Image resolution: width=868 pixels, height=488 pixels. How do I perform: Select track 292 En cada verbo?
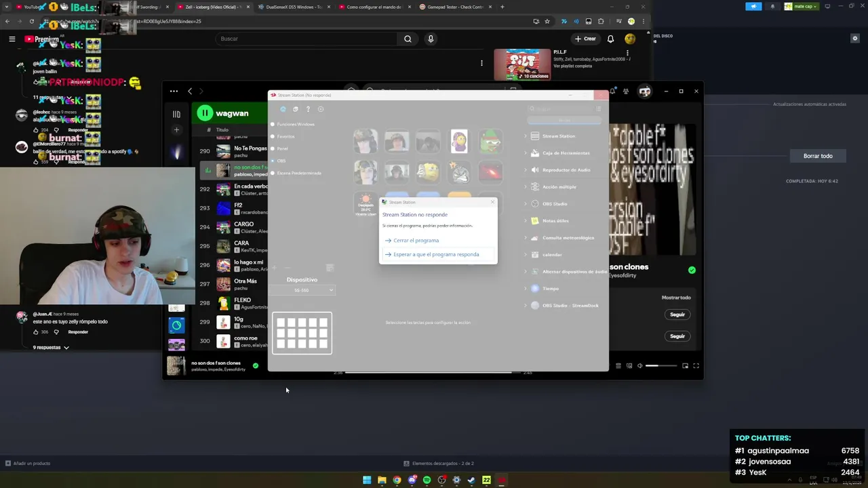233,189
